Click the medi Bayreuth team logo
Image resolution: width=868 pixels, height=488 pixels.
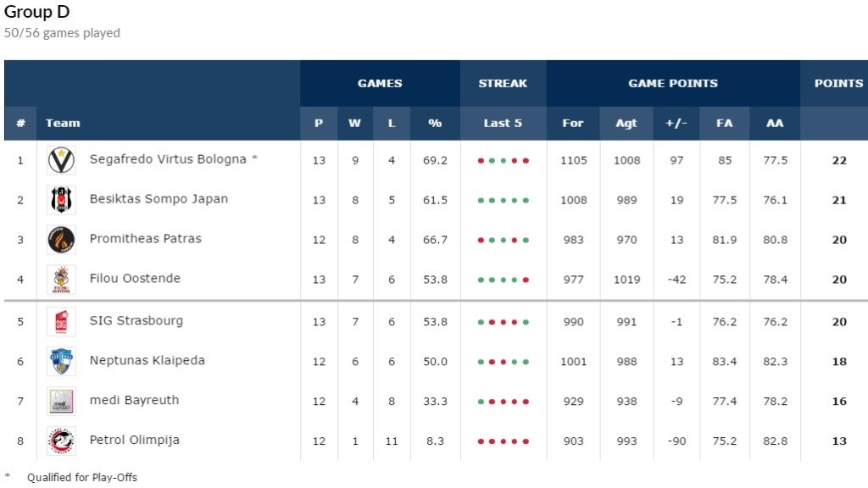61,401
